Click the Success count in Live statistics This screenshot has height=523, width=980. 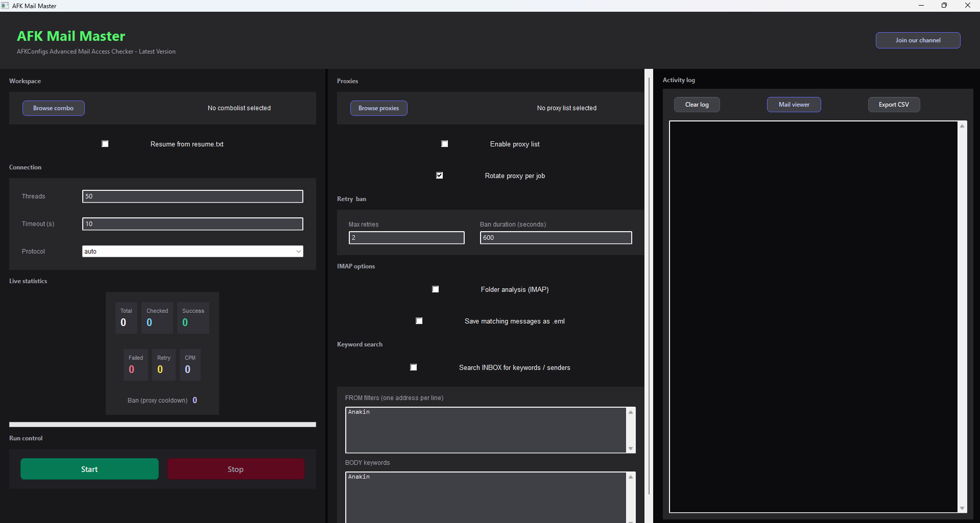coord(185,322)
